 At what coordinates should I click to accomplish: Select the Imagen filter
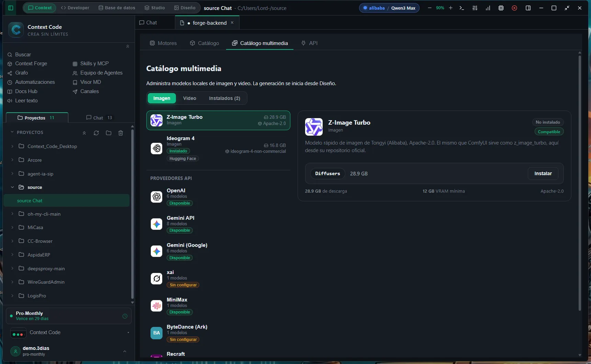coord(161,98)
